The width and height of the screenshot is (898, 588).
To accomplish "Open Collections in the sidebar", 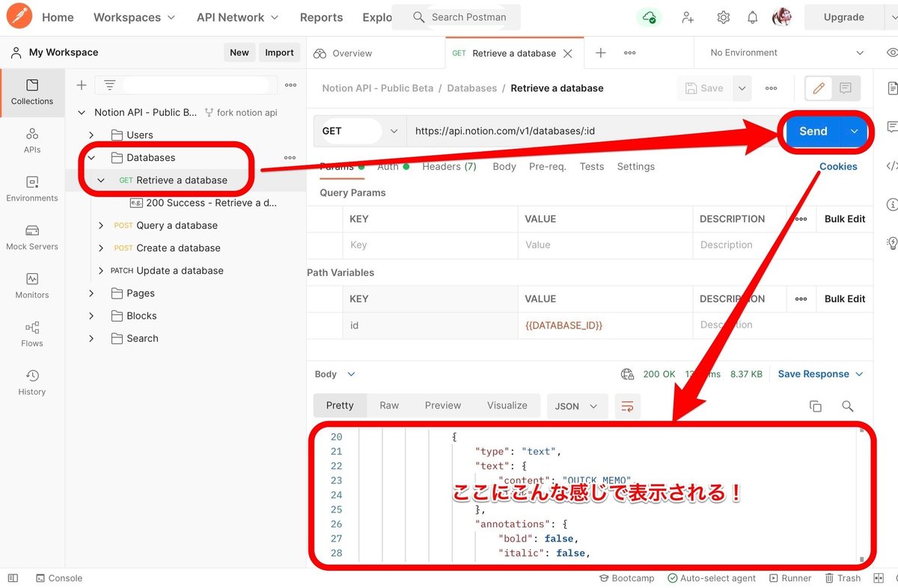I will (32, 92).
